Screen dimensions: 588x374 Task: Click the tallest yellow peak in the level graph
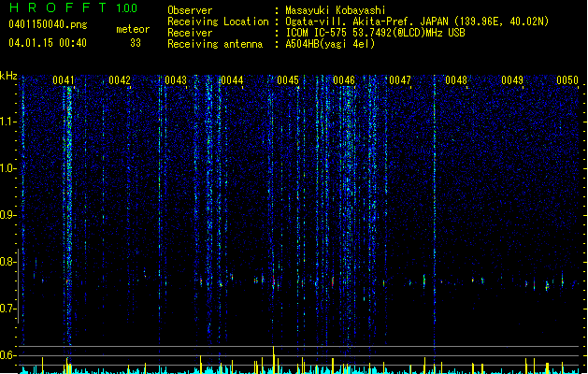point(273,360)
